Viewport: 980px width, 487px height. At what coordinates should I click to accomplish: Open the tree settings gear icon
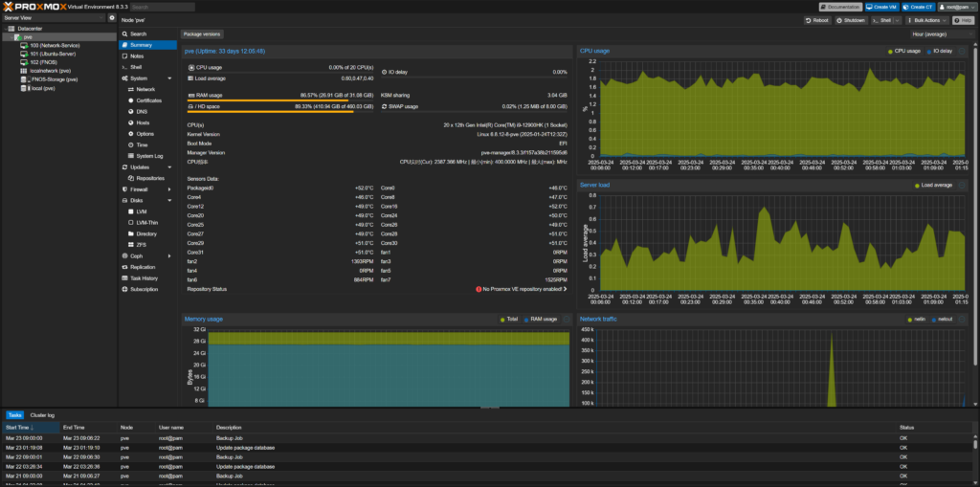tap(112, 18)
